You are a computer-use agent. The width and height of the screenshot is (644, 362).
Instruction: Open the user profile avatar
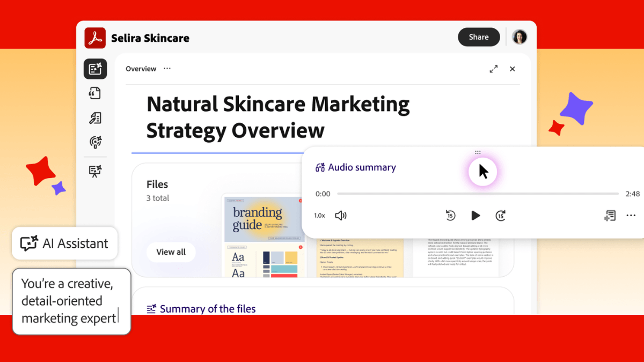(519, 37)
